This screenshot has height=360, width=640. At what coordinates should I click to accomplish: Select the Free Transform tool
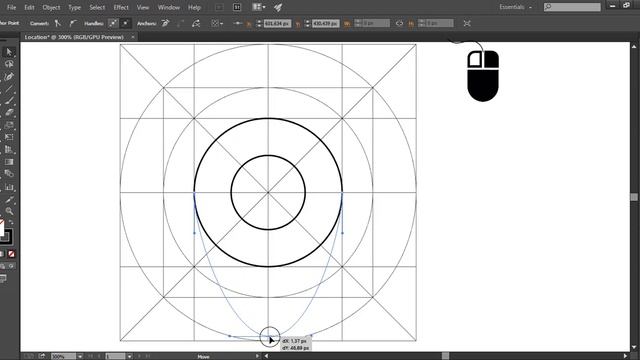tap(9, 137)
